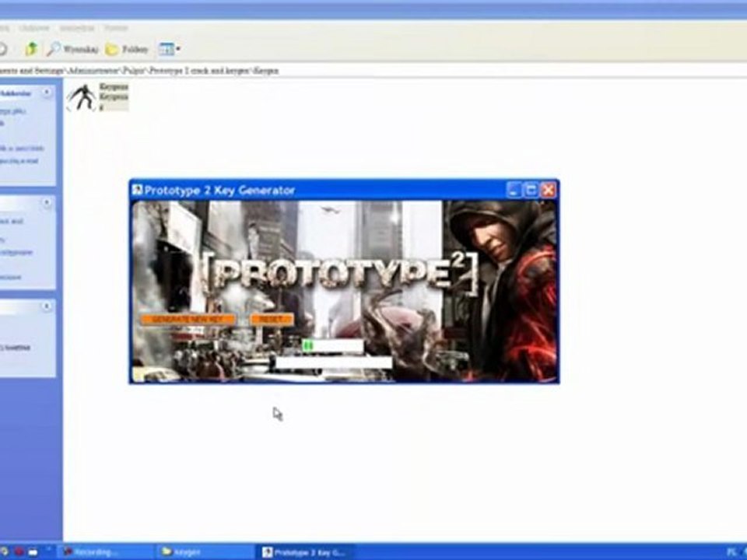The image size is (747, 560).
Task: Close the Prototype 2 Key Generator window
Action: [x=549, y=190]
